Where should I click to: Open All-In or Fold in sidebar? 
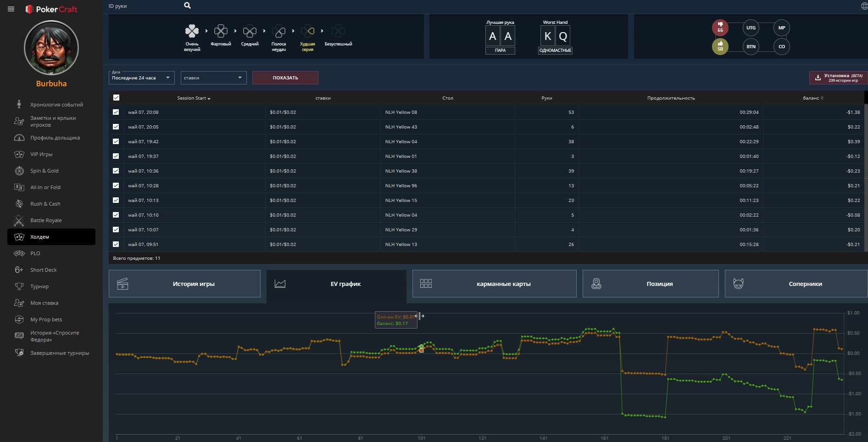point(51,187)
